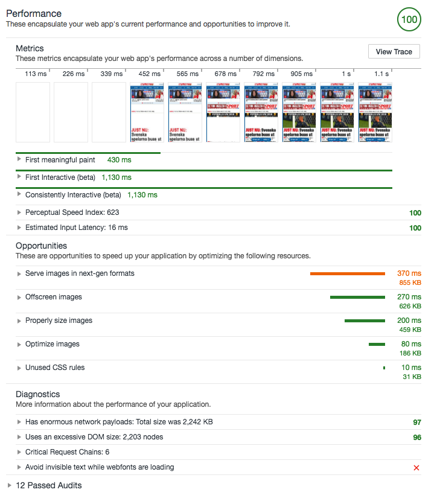
Task: Expand the Unused CSS rules opportunity
Action: [x=54, y=368]
